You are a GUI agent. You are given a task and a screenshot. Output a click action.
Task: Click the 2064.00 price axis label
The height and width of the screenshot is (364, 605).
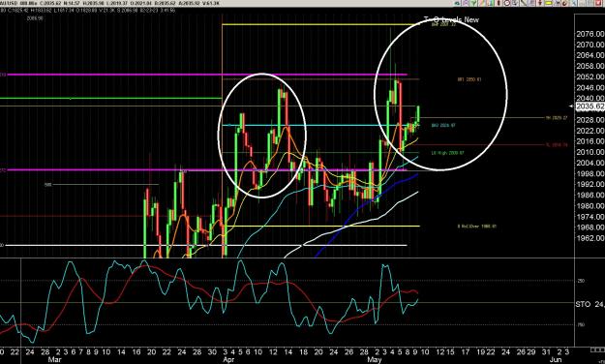[590, 55]
